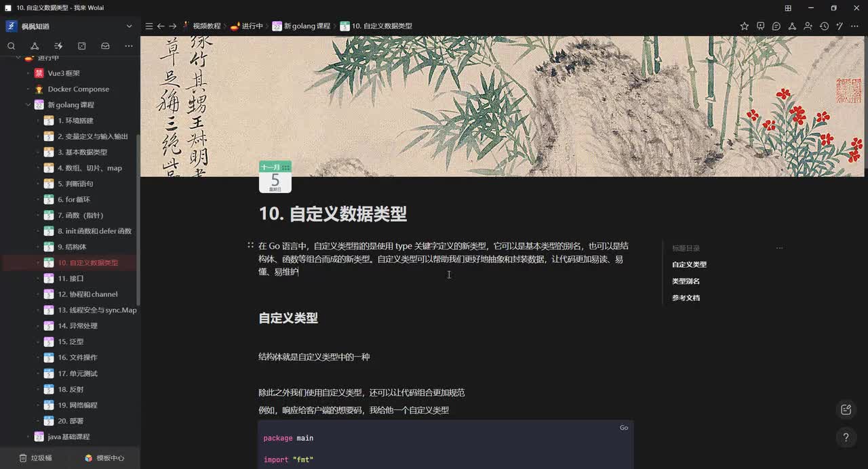
Task: Start presentation mode icon
Action: pyautogui.click(x=760, y=26)
